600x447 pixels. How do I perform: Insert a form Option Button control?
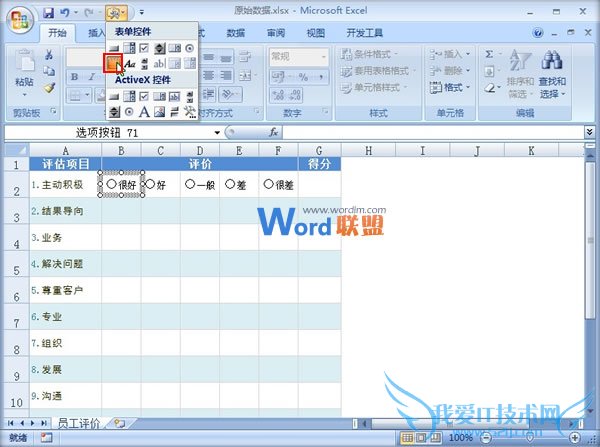(189, 48)
